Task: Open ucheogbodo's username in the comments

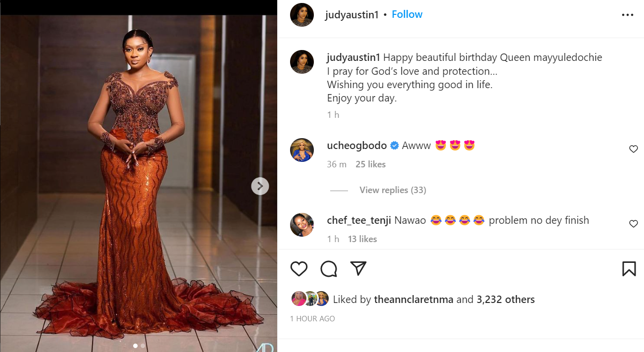Action: point(356,145)
